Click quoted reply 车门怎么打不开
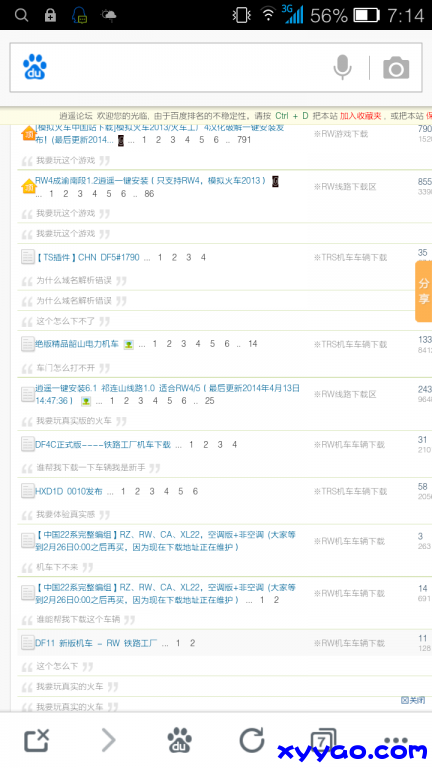Image resolution: width=432 pixels, height=768 pixels. coord(66,367)
